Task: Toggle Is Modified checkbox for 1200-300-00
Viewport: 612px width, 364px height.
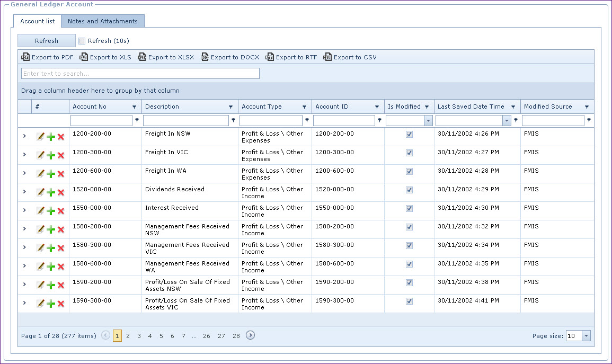Action: pos(409,153)
